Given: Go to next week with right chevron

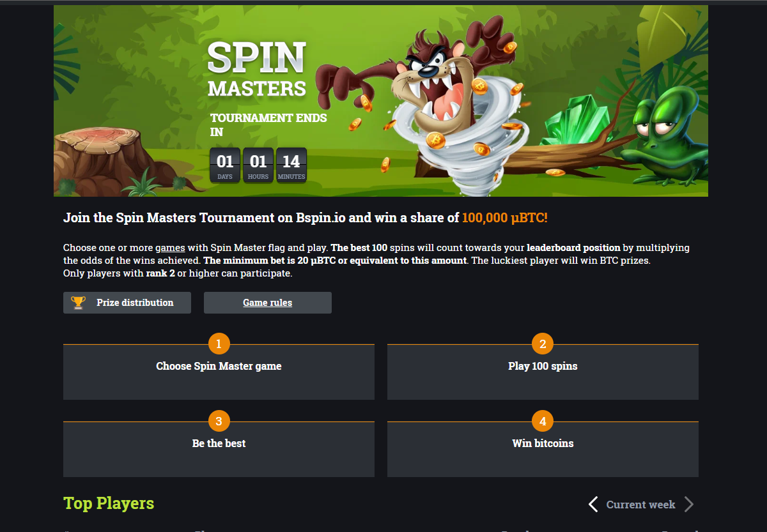Looking at the screenshot, I should (688, 505).
